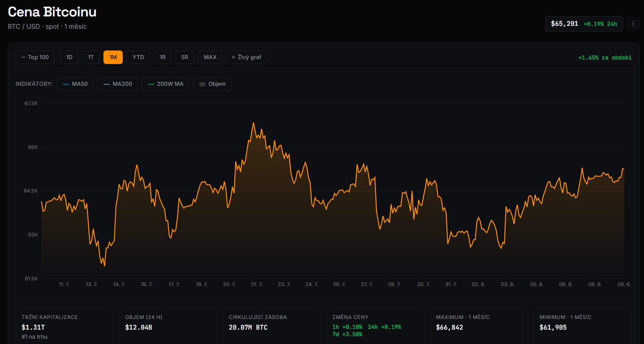Select the 1T time range
644x344 pixels.
(91, 57)
